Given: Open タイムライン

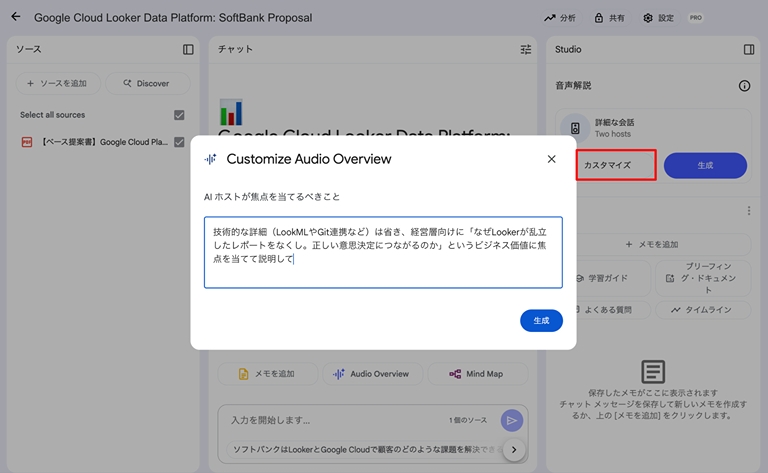Looking at the screenshot, I should [703, 309].
